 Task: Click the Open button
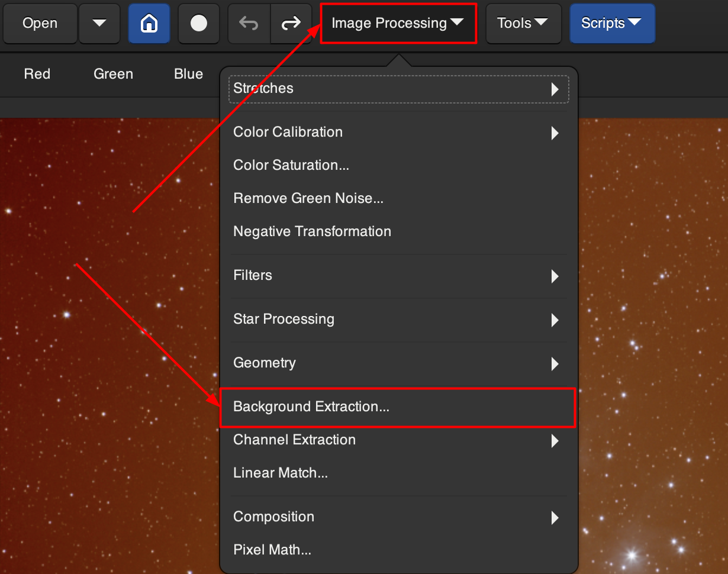pyautogui.click(x=40, y=24)
